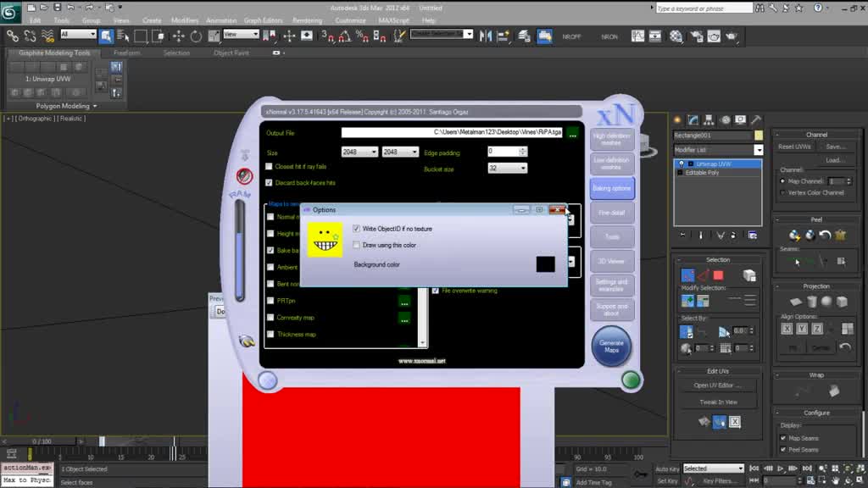This screenshot has height=488, width=868.
Task: Enable the Thickness map checkbox
Action: pos(270,334)
